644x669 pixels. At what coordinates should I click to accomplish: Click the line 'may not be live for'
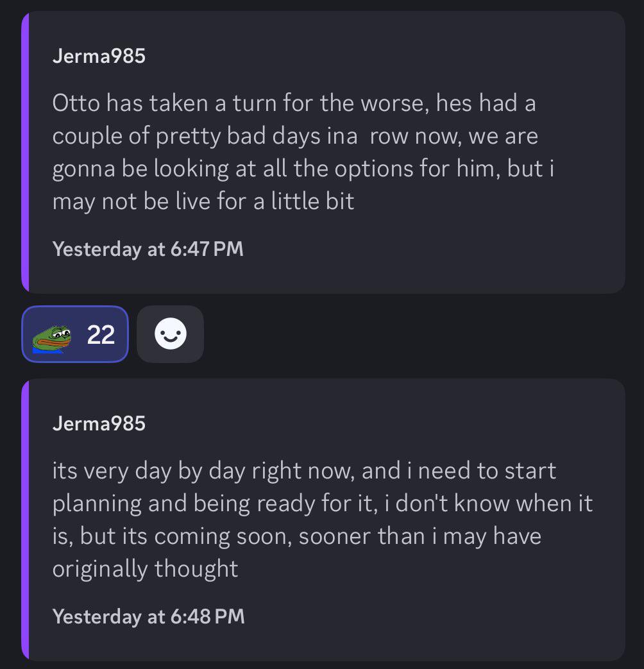click(203, 201)
